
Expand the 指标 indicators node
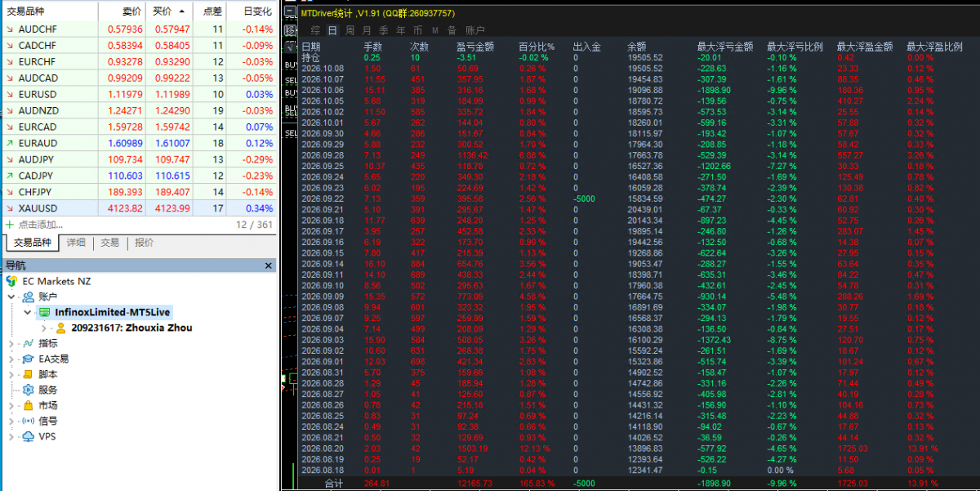tap(12, 343)
